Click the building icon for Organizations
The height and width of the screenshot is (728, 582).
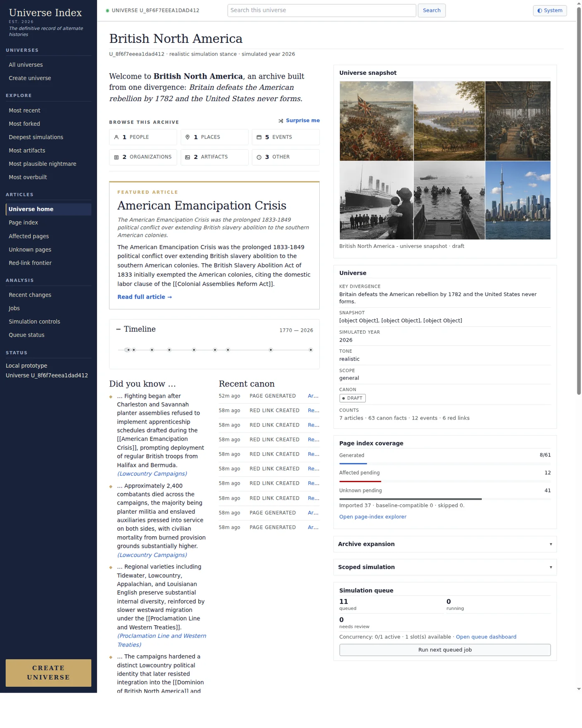[116, 157]
